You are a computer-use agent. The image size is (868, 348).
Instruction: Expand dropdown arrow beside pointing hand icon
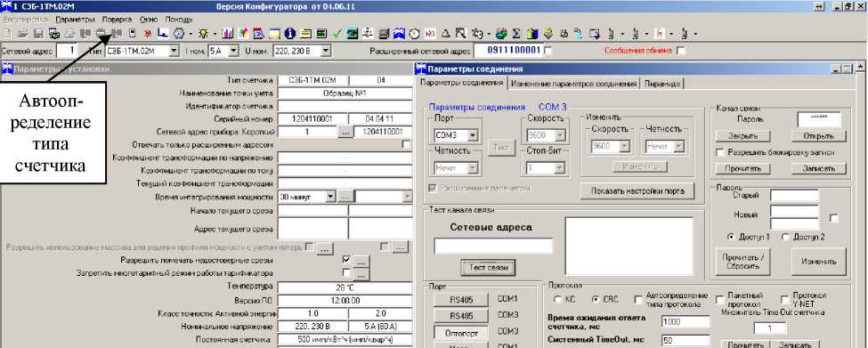489,33
